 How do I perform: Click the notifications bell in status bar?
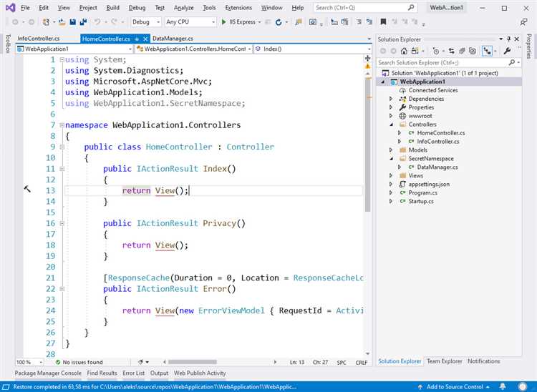point(503,386)
